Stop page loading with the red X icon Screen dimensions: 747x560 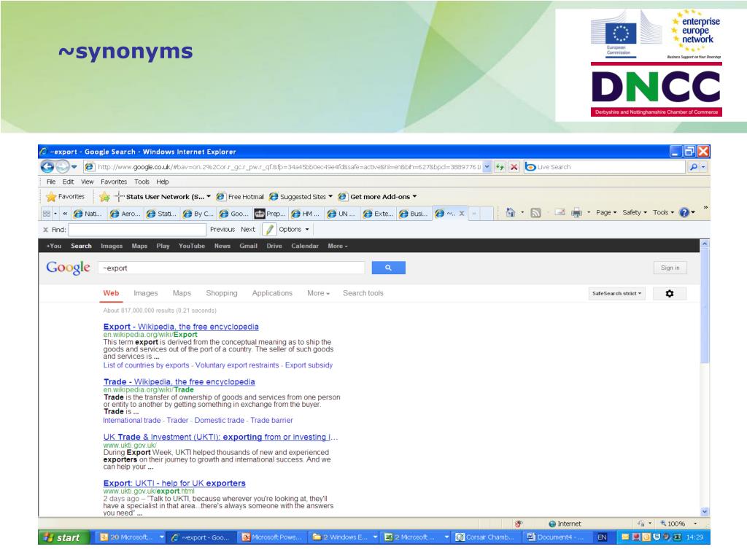point(514,167)
